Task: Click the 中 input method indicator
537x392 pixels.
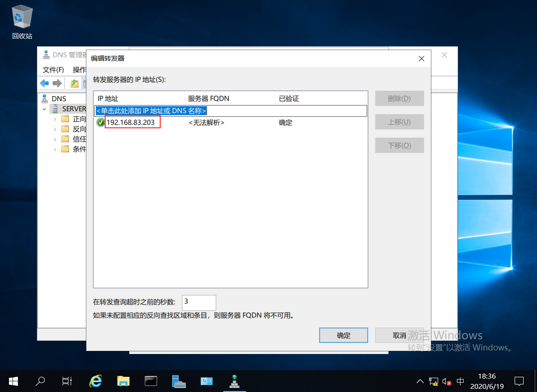Action: click(460, 381)
